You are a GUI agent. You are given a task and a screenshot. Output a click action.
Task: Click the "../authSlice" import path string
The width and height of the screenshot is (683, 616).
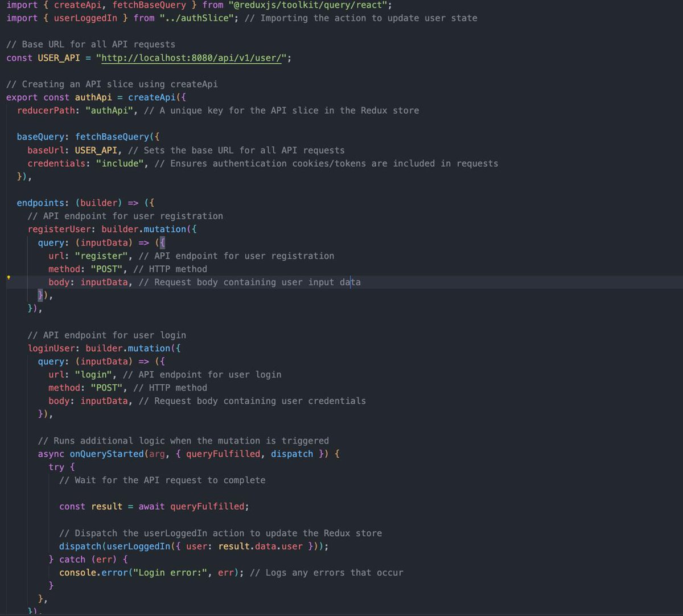[197, 18]
